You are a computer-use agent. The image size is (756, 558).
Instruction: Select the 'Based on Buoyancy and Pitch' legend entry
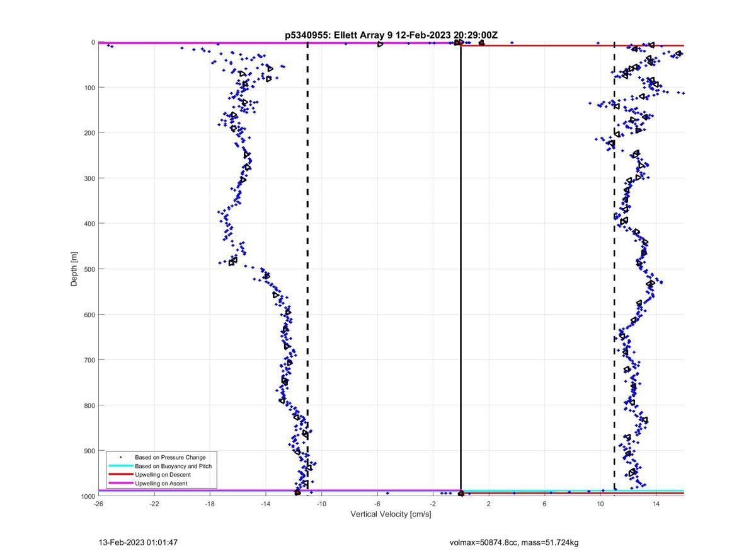point(173,466)
